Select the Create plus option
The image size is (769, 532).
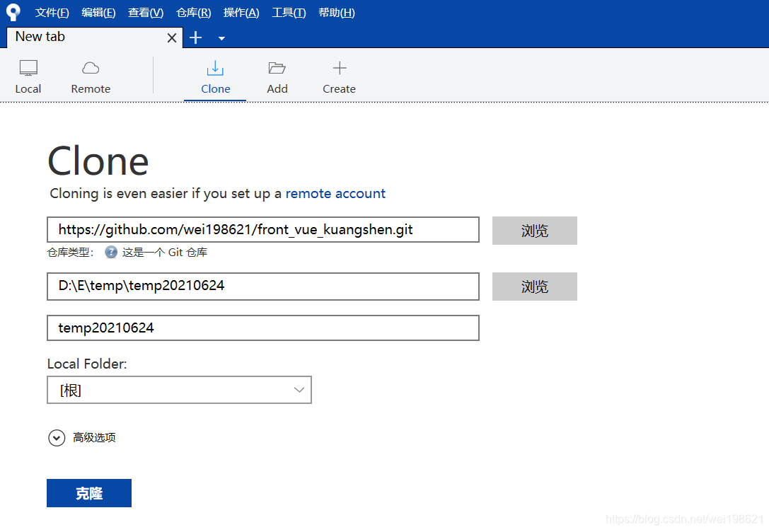[x=340, y=76]
